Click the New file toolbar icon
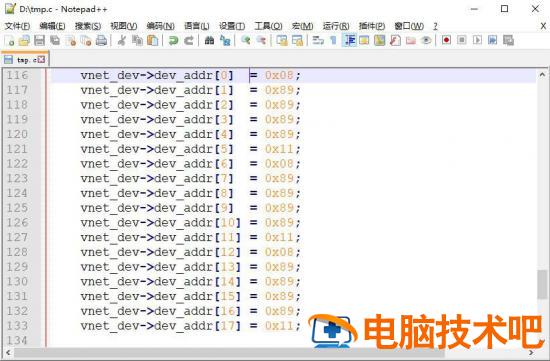Screen dimensions: 550x361 coord(10,41)
